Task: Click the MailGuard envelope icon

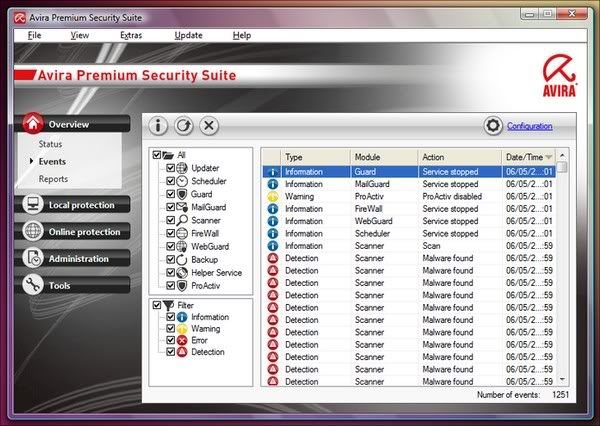Action: click(x=182, y=207)
